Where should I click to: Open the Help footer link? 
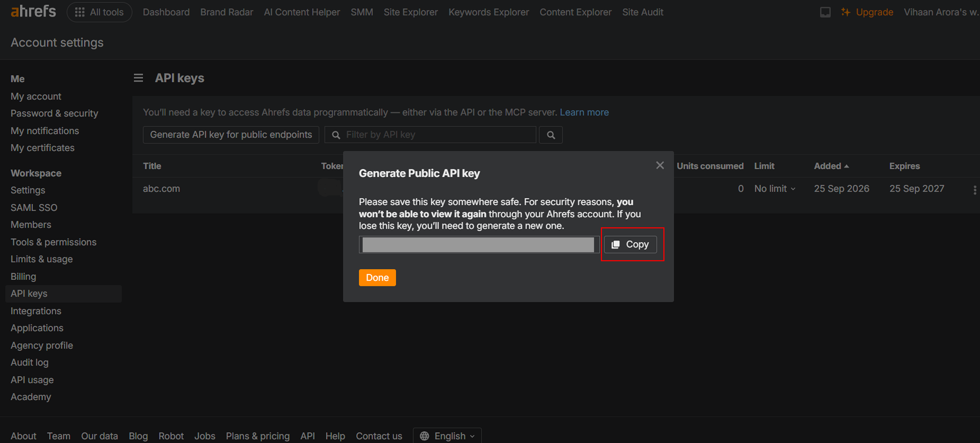pyautogui.click(x=335, y=436)
